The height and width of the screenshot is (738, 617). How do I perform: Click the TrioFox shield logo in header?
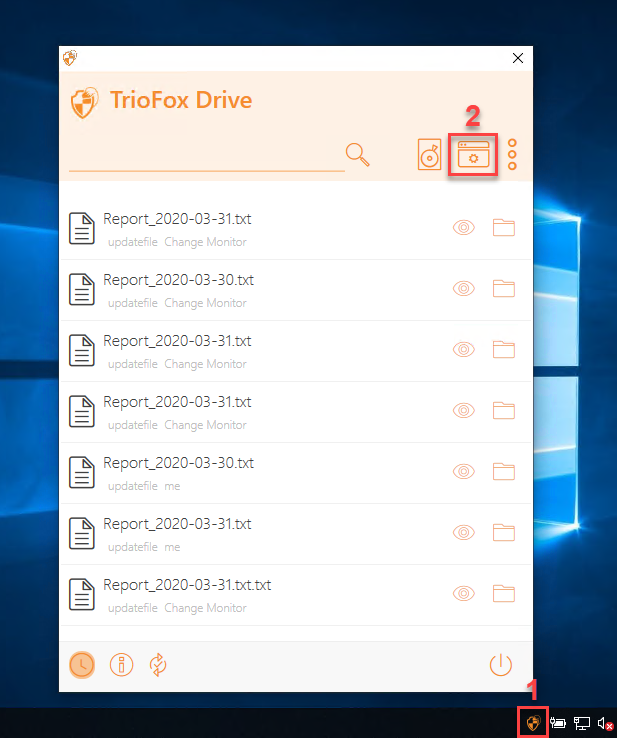coord(84,103)
